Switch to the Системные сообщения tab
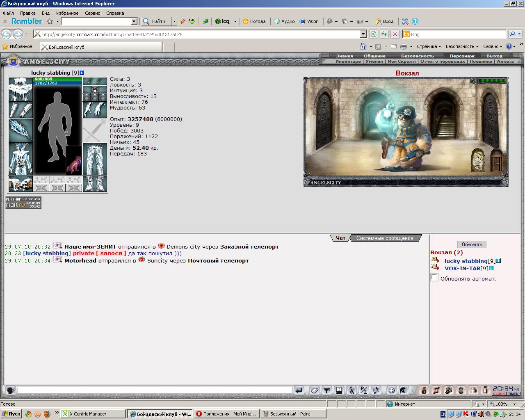525x420 pixels. click(385, 238)
